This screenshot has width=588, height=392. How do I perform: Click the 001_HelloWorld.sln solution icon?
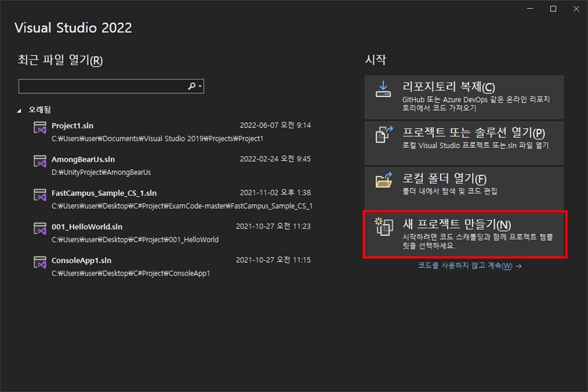coord(40,229)
